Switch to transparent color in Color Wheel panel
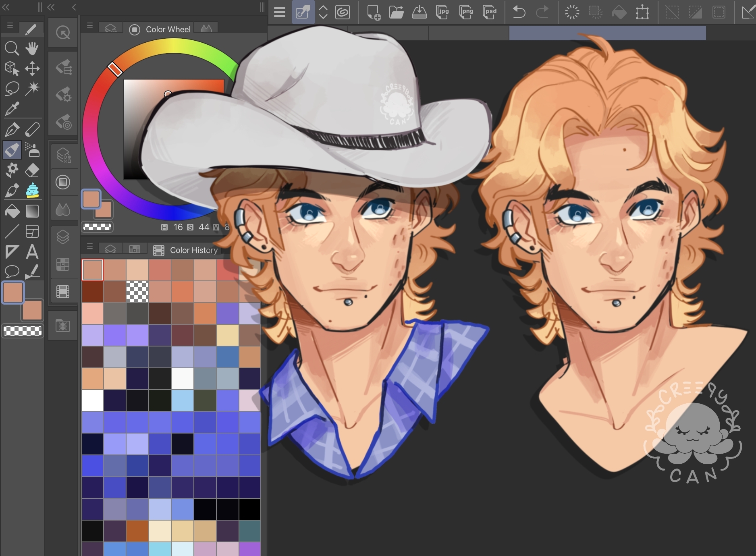The width and height of the screenshot is (756, 556). pyautogui.click(x=97, y=227)
